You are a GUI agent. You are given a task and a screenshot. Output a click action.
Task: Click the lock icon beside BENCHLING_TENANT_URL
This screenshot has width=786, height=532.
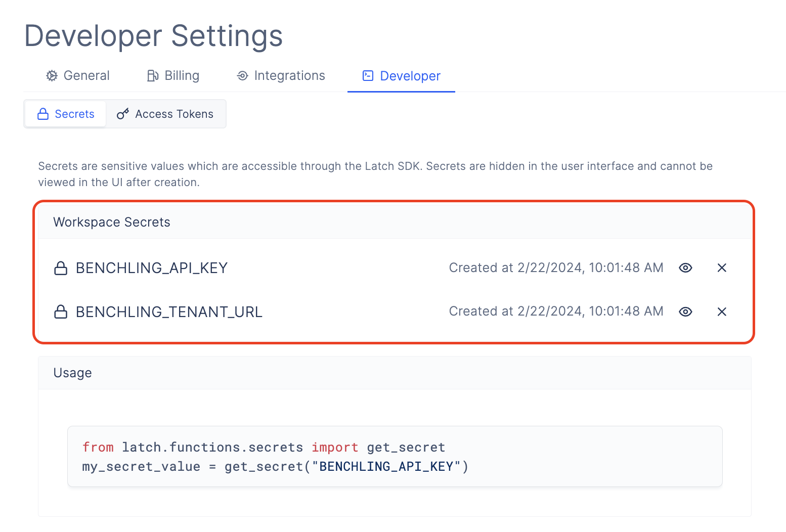[x=61, y=312]
